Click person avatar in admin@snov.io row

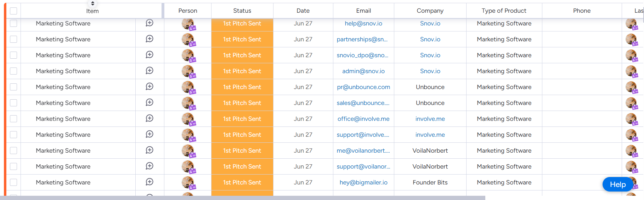click(188, 71)
